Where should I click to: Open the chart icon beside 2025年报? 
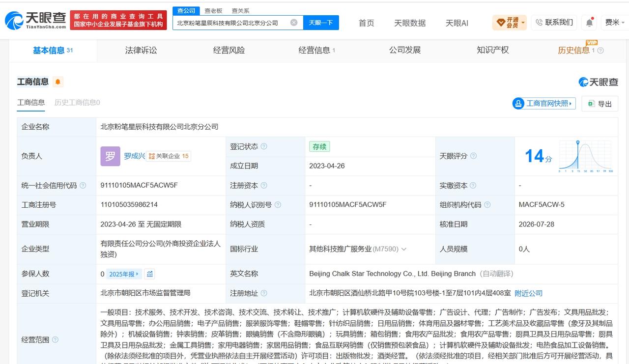150,274
